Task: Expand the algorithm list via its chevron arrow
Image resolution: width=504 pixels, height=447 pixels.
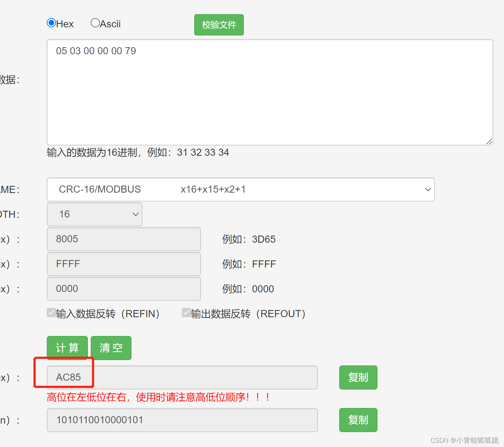Action: 428,189
